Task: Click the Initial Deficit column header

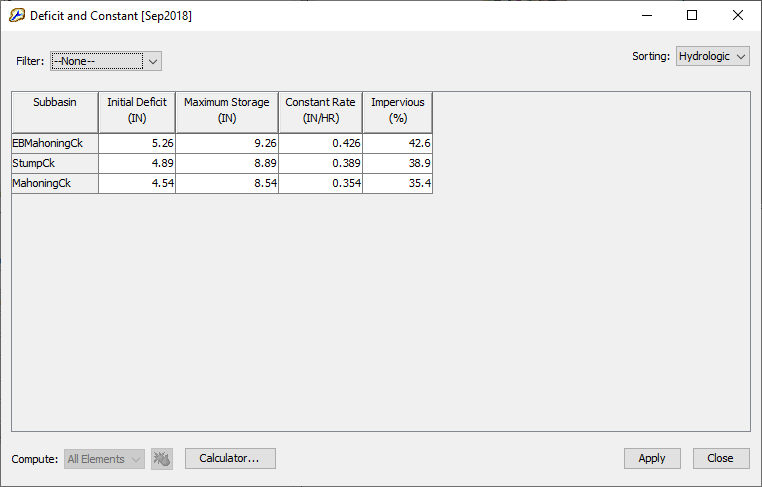Action: pyautogui.click(x=137, y=112)
